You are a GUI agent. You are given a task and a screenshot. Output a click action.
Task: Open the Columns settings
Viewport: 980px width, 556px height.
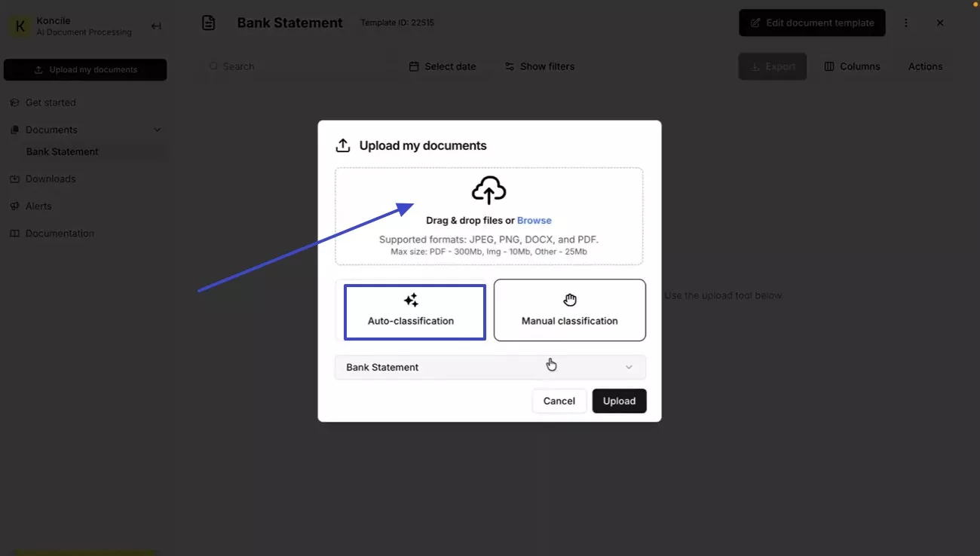pyautogui.click(x=853, y=66)
